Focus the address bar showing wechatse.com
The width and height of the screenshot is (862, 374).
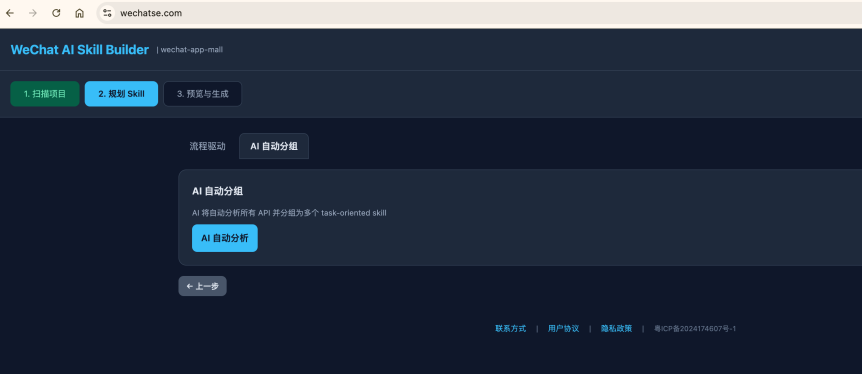coord(478,13)
